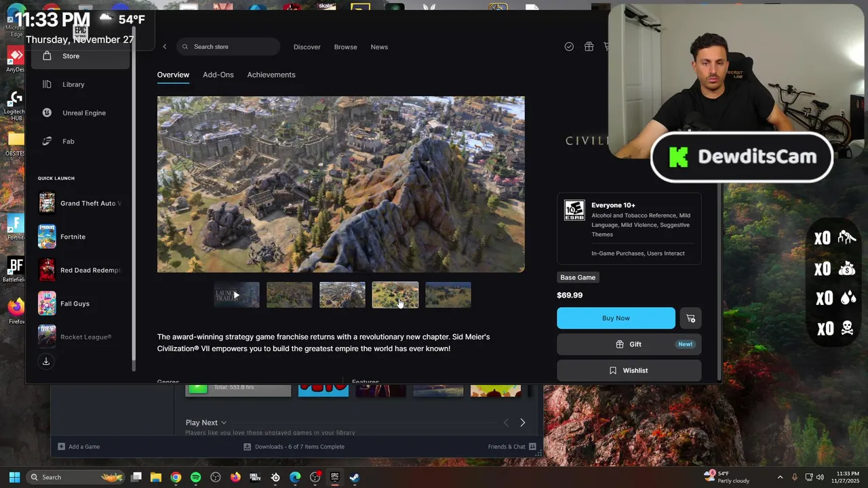Click Add a Game in Steam window

[79, 447]
